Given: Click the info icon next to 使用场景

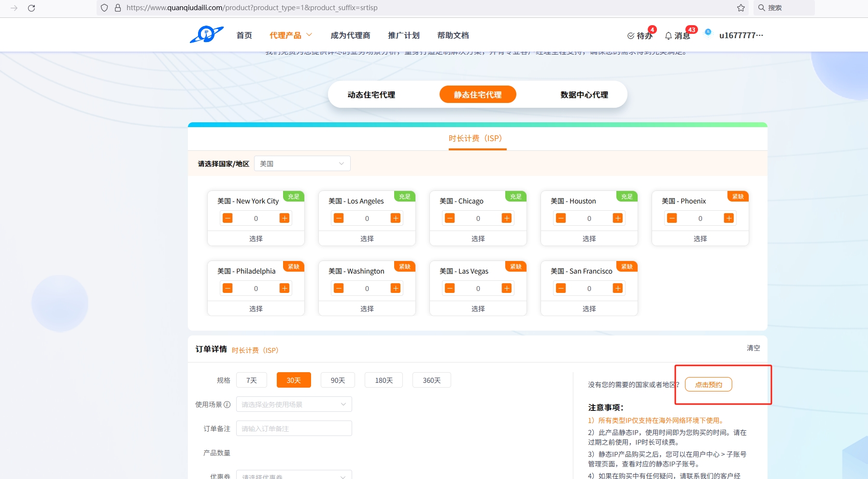Looking at the screenshot, I should [227, 405].
